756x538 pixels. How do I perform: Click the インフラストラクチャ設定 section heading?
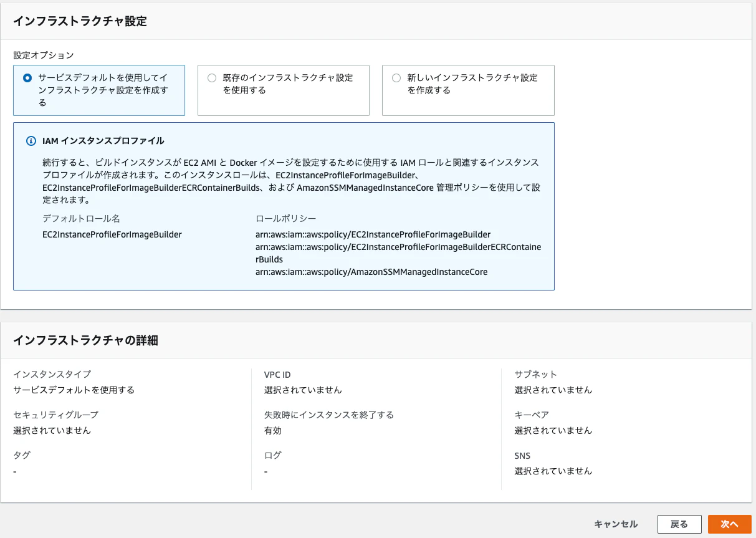[x=80, y=21]
